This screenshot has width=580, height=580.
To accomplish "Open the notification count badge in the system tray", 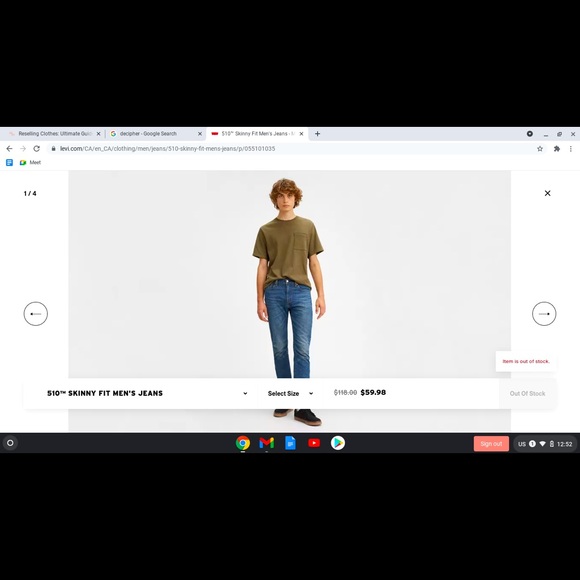I will coord(532,444).
